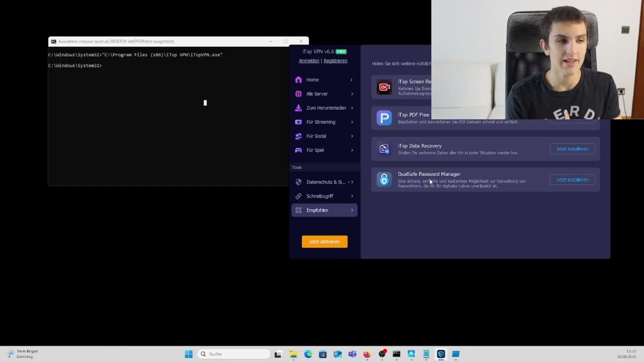The height and width of the screenshot is (362, 644).
Task: Click the iTop Data Recovery app icon
Action: coord(384,149)
